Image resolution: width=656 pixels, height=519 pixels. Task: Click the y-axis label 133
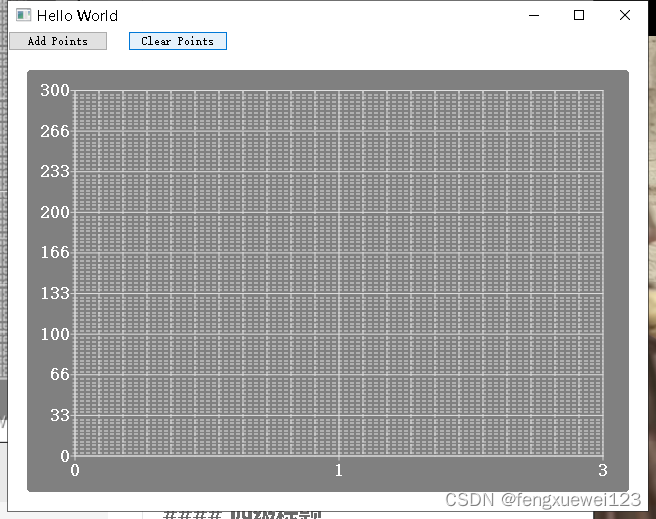[55, 293]
